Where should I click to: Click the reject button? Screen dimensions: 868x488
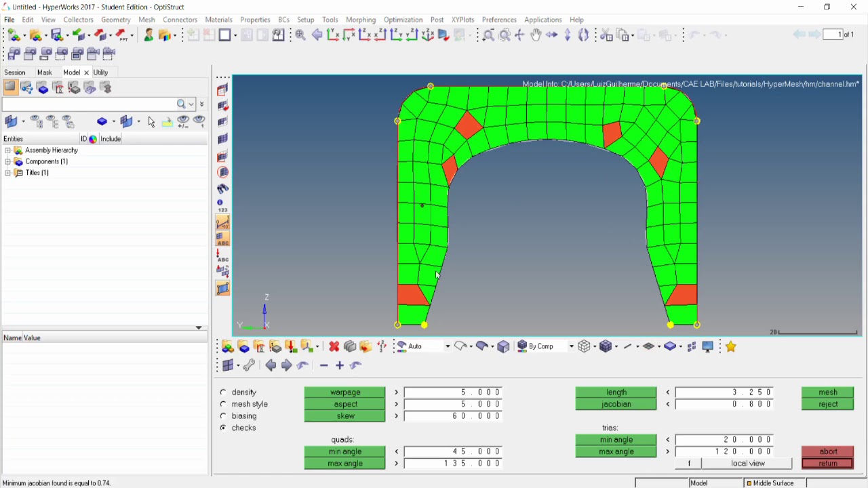coord(827,405)
